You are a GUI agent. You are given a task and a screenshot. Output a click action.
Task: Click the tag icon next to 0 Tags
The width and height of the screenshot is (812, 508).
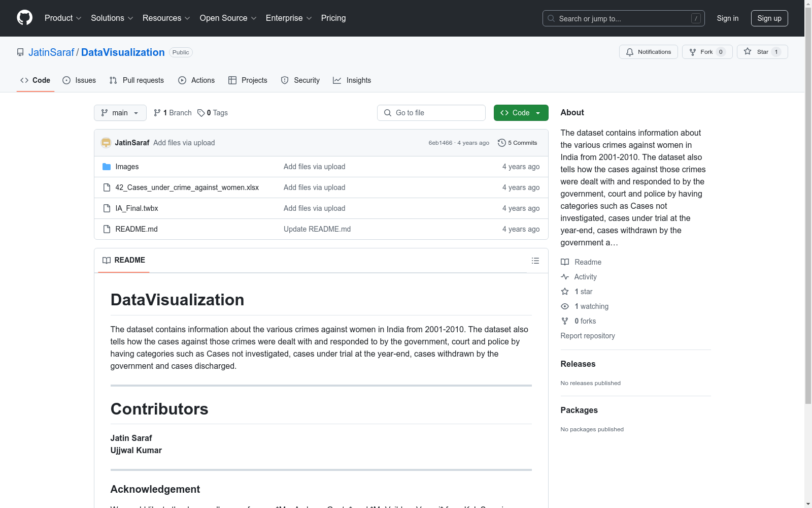201,113
